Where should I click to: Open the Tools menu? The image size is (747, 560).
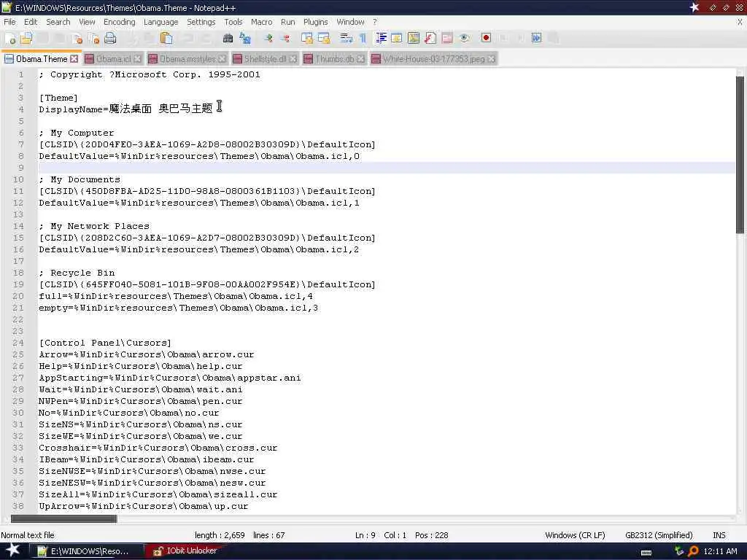[x=233, y=22]
